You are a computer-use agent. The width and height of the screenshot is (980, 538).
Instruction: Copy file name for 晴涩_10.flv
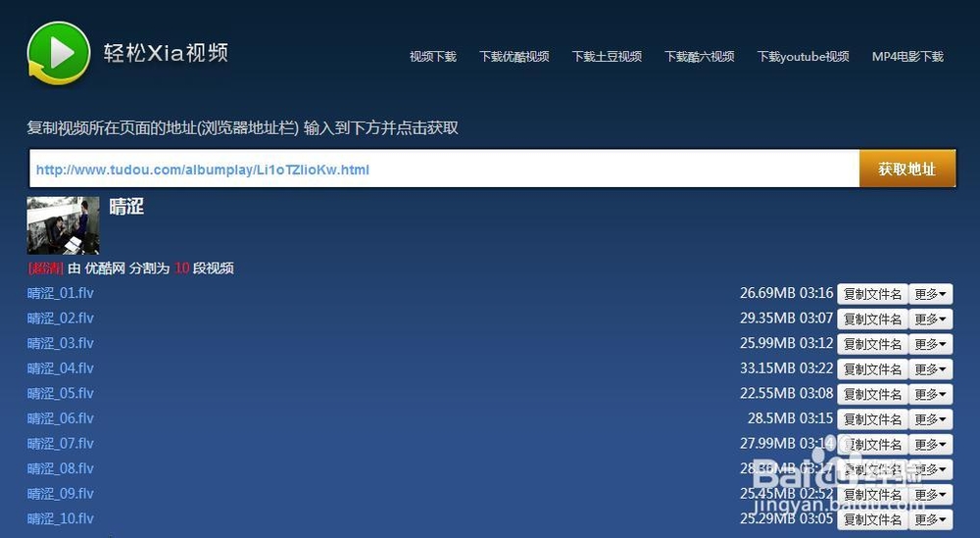pyautogui.click(x=872, y=519)
